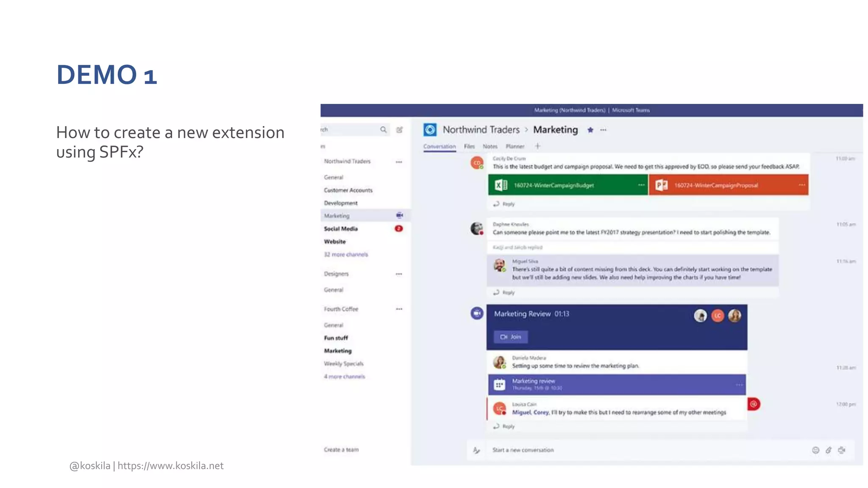Switch to the Conversation tab
This screenshot has height=488, width=868.
[x=440, y=147]
